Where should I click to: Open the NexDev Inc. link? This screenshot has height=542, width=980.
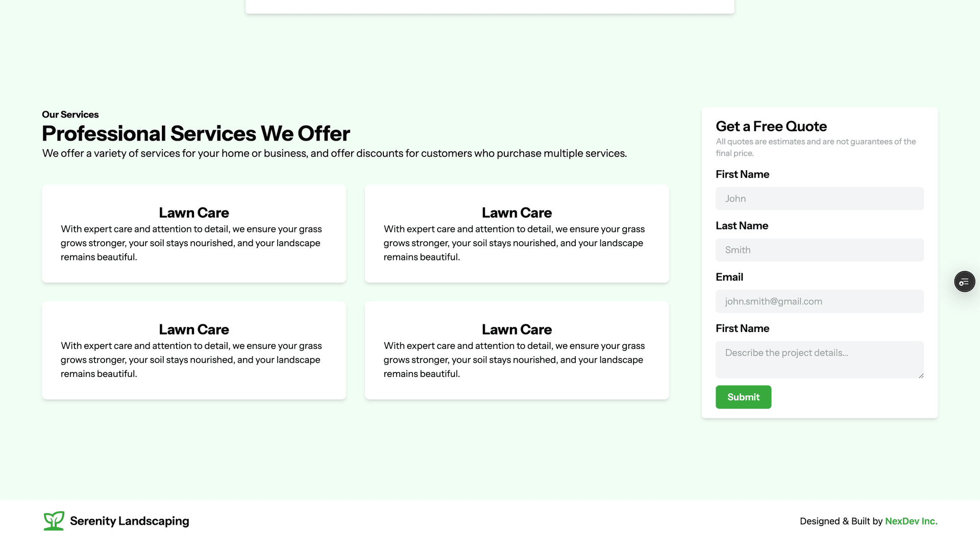(x=911, y=521)
